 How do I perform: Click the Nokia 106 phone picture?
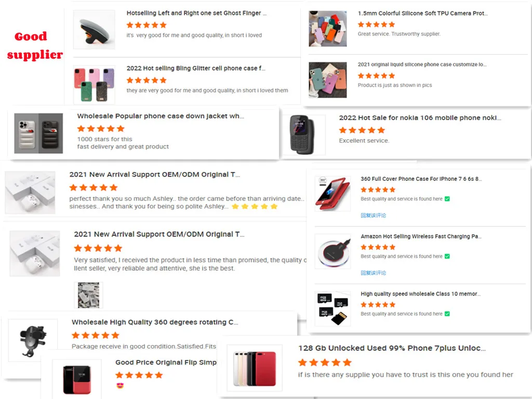tap(303, 135)
